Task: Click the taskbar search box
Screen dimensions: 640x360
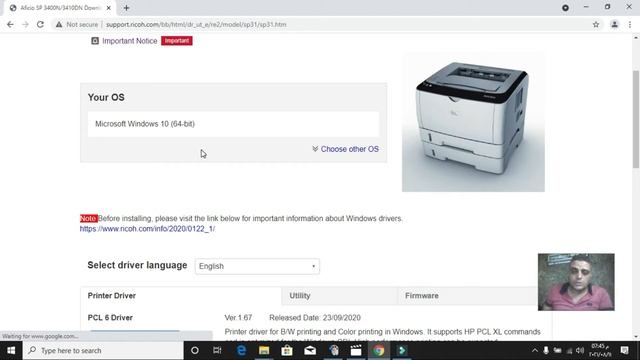Action: [103, 351]
